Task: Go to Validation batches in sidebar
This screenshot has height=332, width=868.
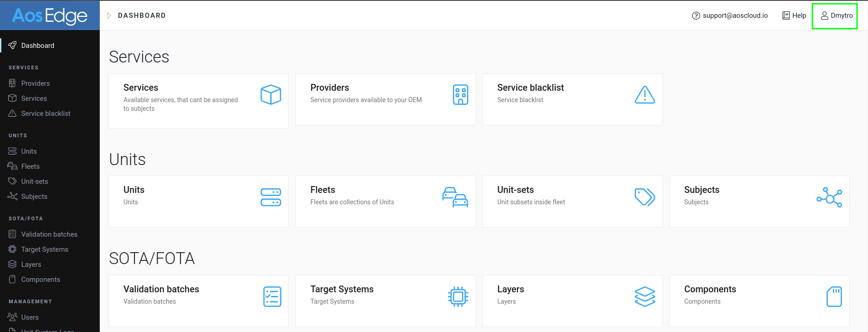Action: [49, 234]
